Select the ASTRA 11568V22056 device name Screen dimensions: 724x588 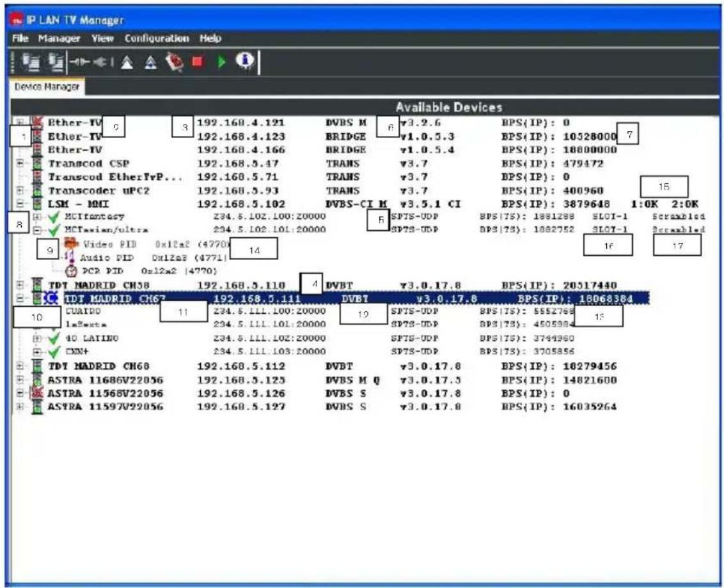click(x=106, y=393)
